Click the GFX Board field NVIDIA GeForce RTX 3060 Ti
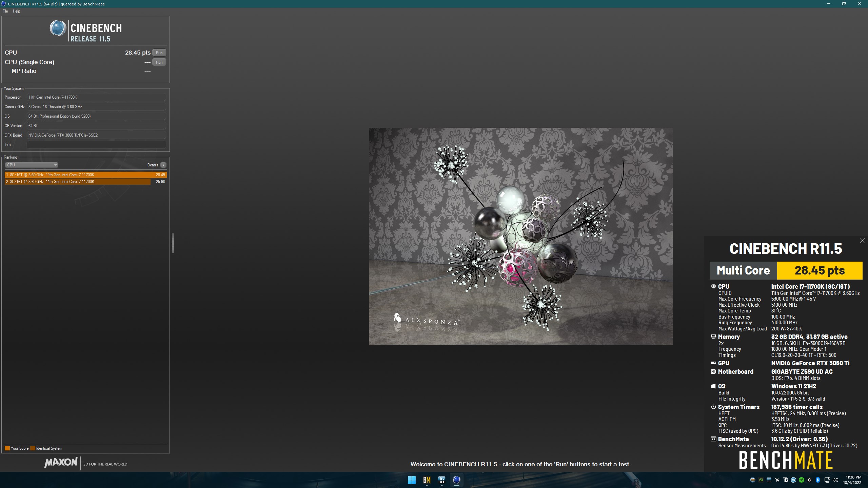Image resolution: width=868 pixels, height=488 pixels. (96, 135)
